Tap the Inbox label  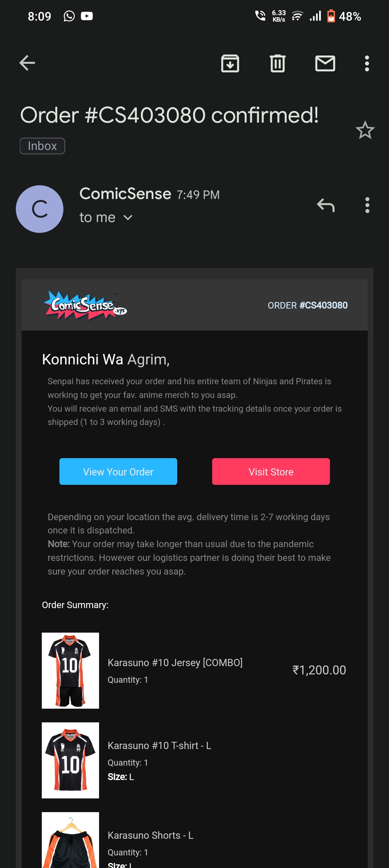coord(43,146)
